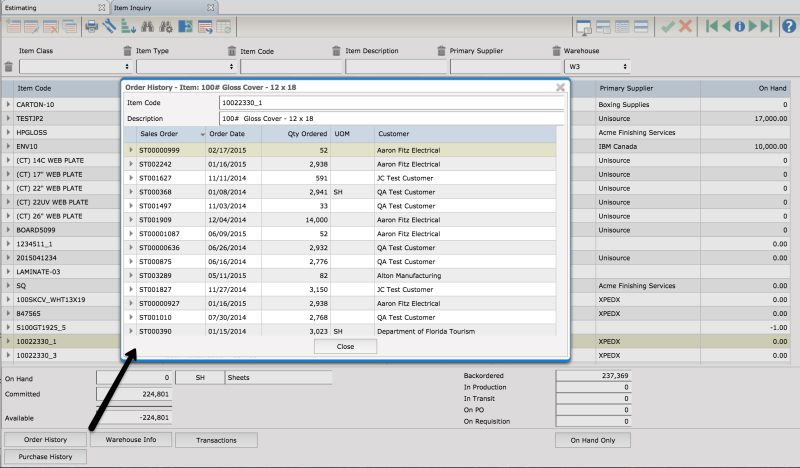The image size is (800, 468).
Task: Click the blue info icon between arrows
Action: pyautogui.click(x=740, y=26)
